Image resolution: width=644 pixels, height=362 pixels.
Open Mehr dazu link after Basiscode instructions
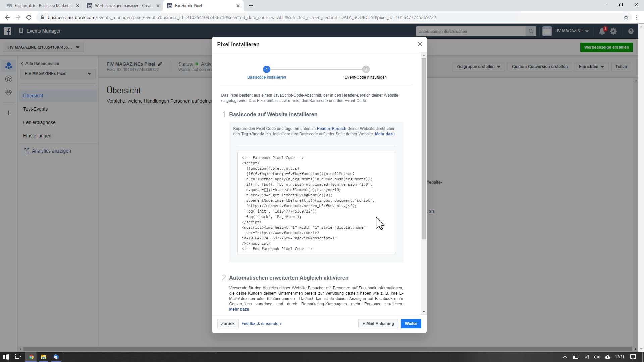385,134
